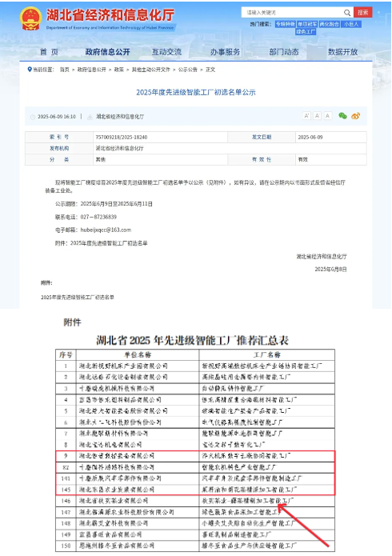Image resolution: width=392 pixels, height=556 pixels.
Task: Click the source icon before the publisher name
Action: pyautogui.click(x=90, y=117)
